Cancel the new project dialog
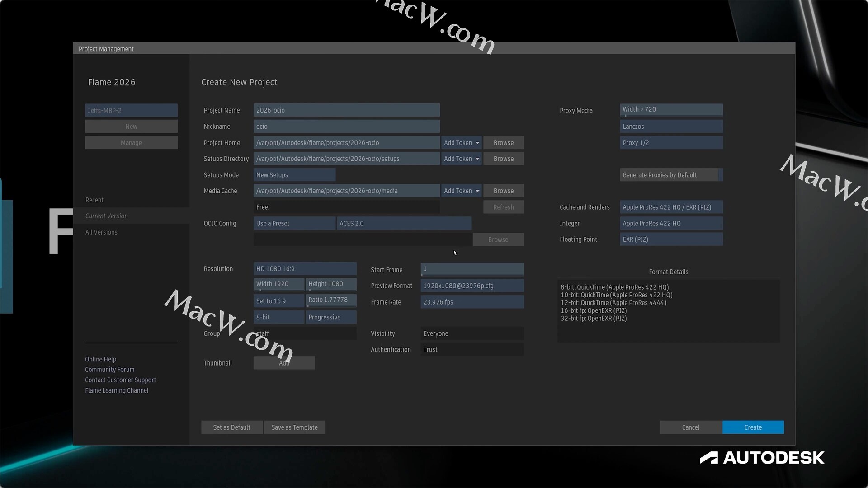Screen dimensions: 868x488 tap(690, 427)
